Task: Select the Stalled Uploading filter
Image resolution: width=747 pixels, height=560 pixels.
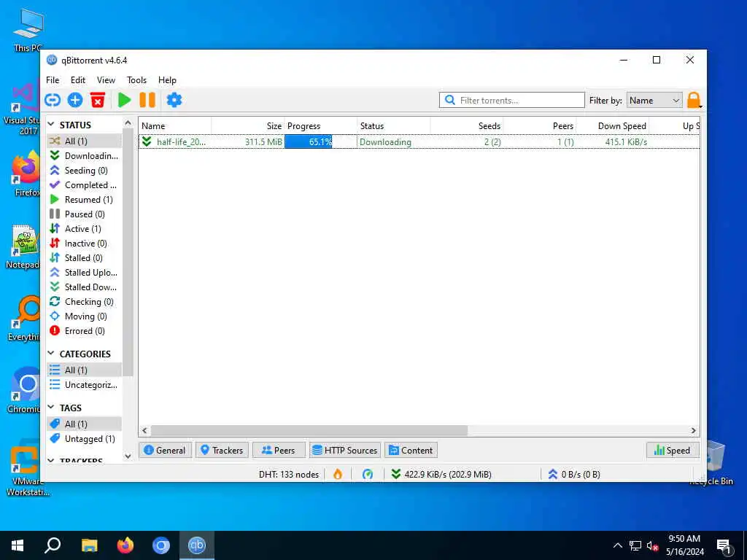Action: [85, 273]
